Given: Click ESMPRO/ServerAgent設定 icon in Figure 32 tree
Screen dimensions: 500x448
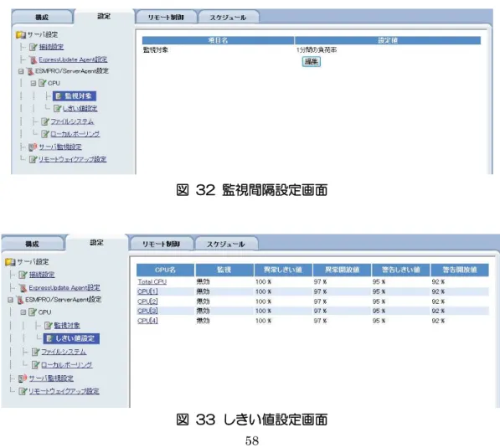Looking at the screenshot, I should coord(30,71).
